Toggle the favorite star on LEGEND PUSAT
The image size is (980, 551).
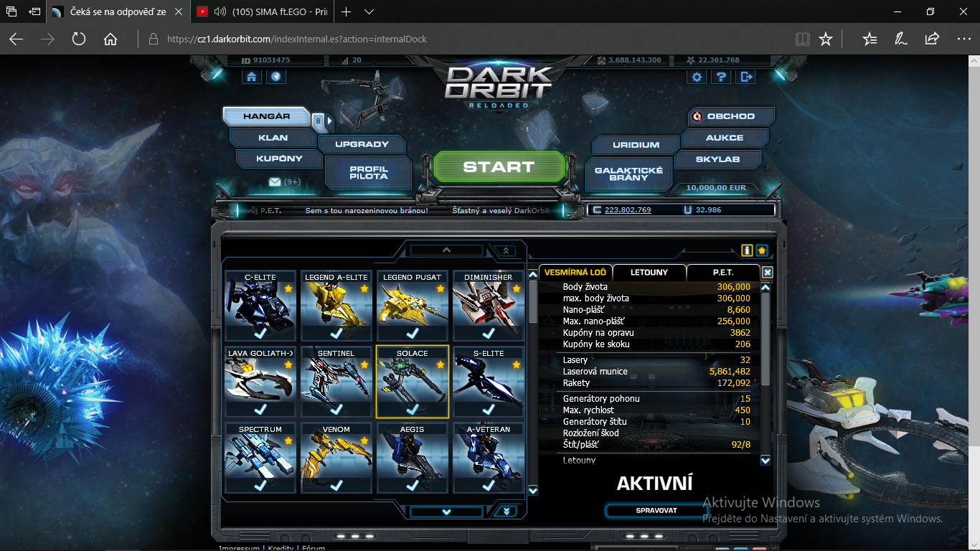[x=440, y=288]
